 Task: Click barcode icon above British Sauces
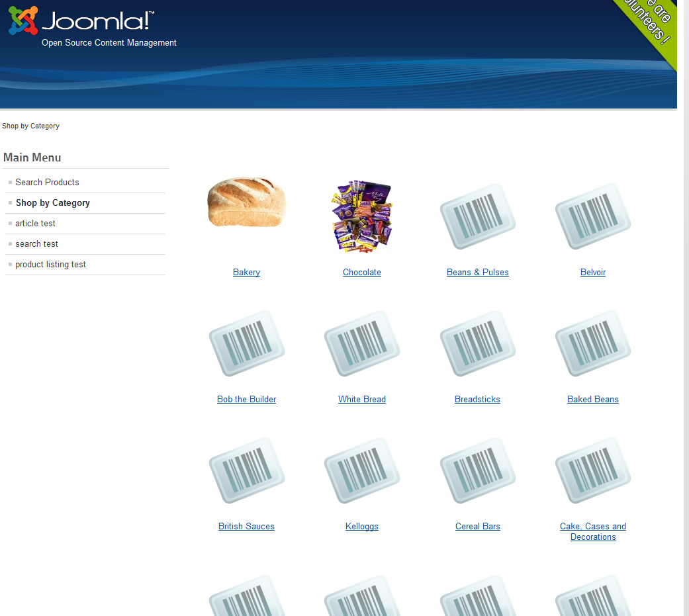click(x=246, y=470)
